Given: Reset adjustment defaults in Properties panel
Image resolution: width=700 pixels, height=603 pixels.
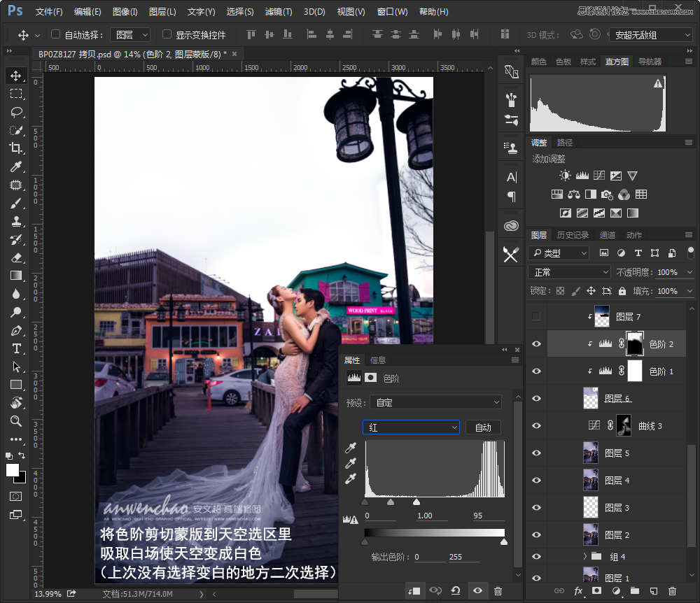Looking at the screenshot, I should [456, 591].
